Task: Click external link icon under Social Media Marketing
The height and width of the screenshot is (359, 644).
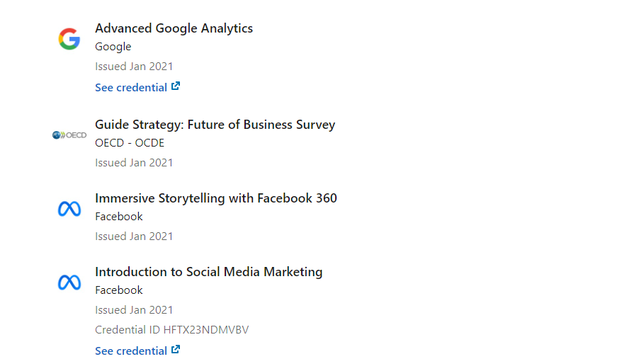Action: pos(176,350)
